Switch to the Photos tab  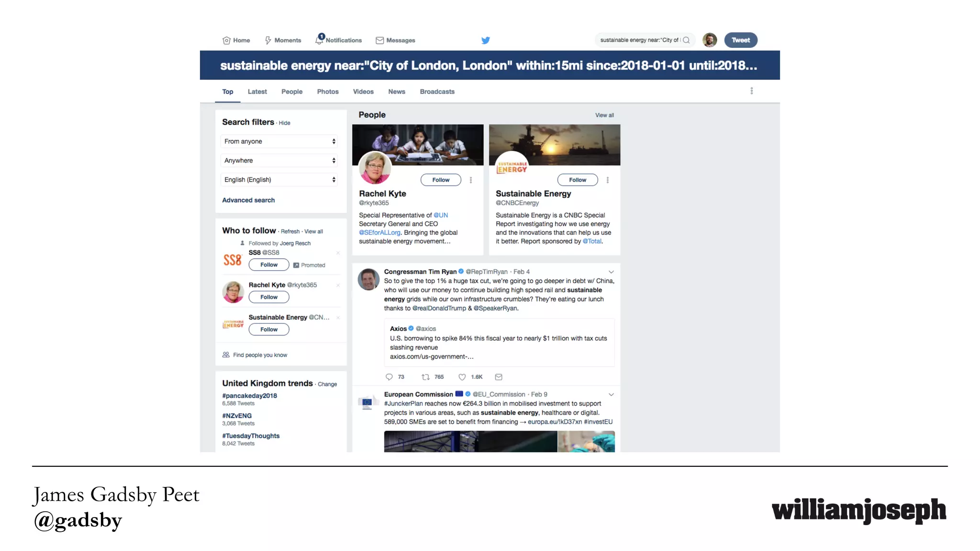point(327,91)
